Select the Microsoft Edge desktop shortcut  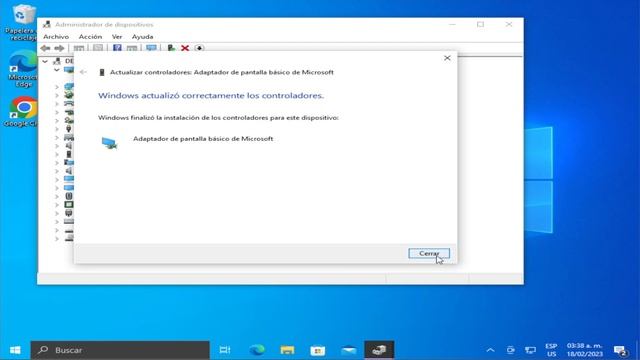pos(23,69)
